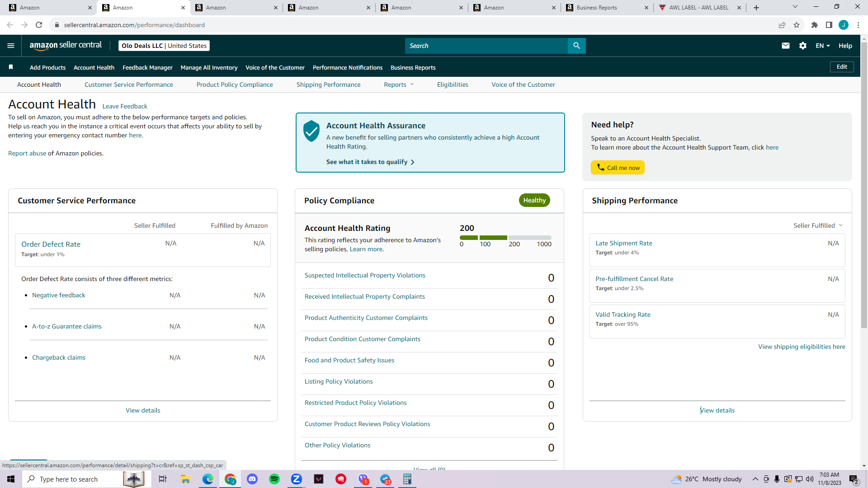Click the Call me now button
868x488 pixels.
618,168
